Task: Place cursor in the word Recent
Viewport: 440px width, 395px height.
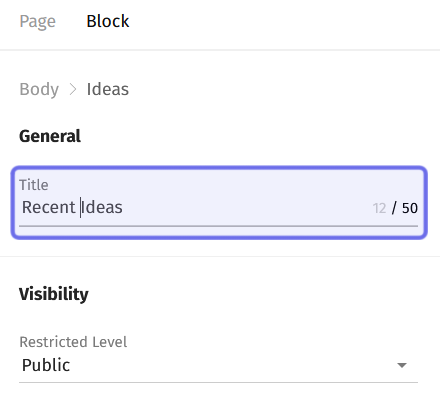Action: coord(49,207)
